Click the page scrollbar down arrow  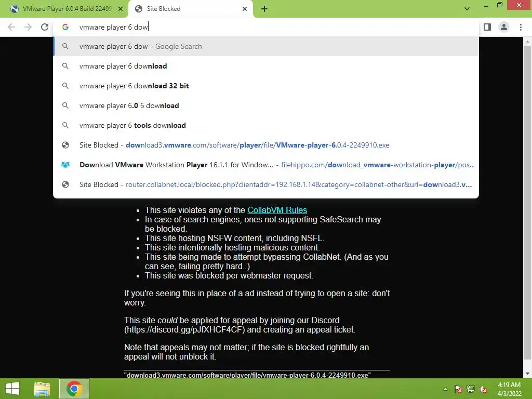[527, 374]
